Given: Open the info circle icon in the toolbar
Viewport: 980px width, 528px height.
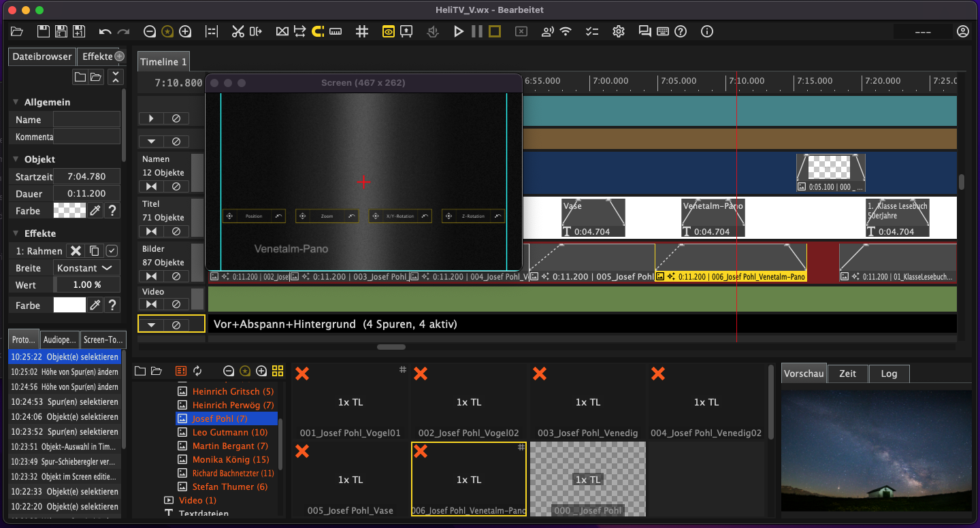Looking at the screenshot, I should (707, 31).
